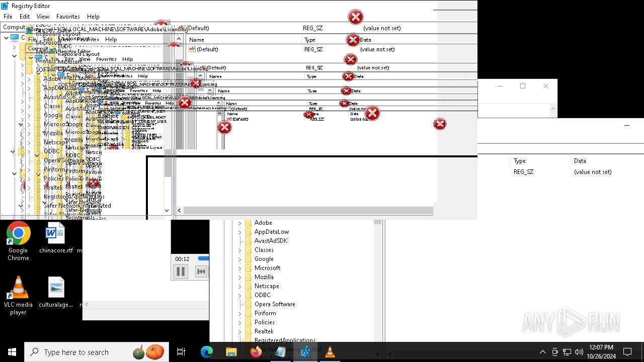This screenshot has width=644, height=362.
Task: Expand the ODBC key in lower tree
Action: pos(240,295)
